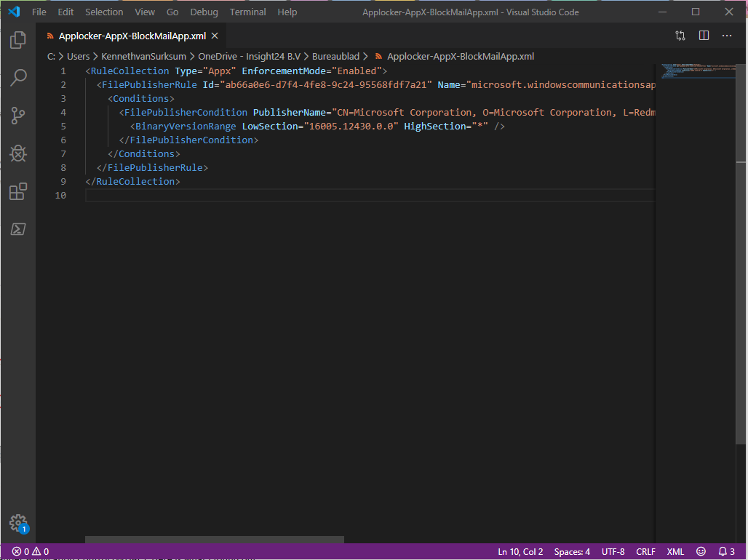
Task: Click the EnforcementMode attribute name
Action: coord(283,71)
